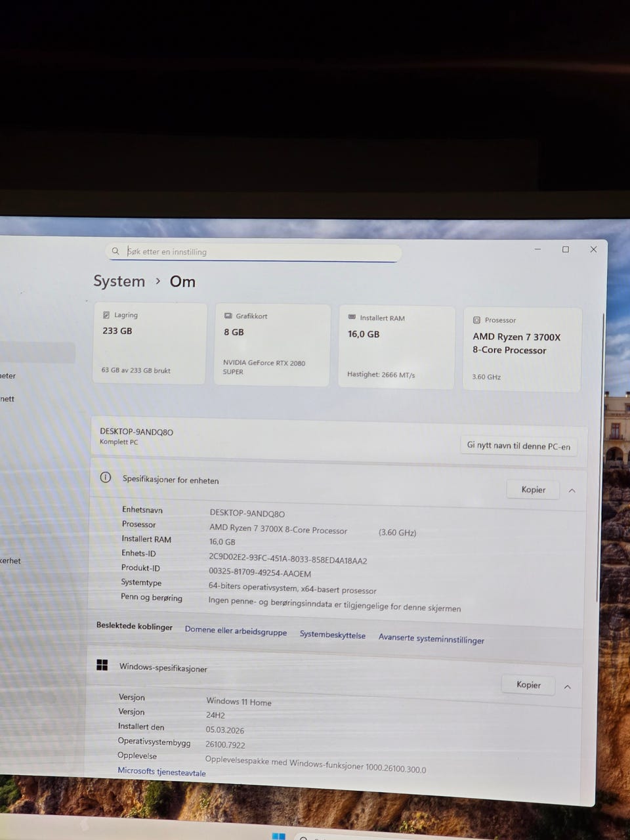
Task: Open Systembeskyttelse link
Action: coord(333,635)
